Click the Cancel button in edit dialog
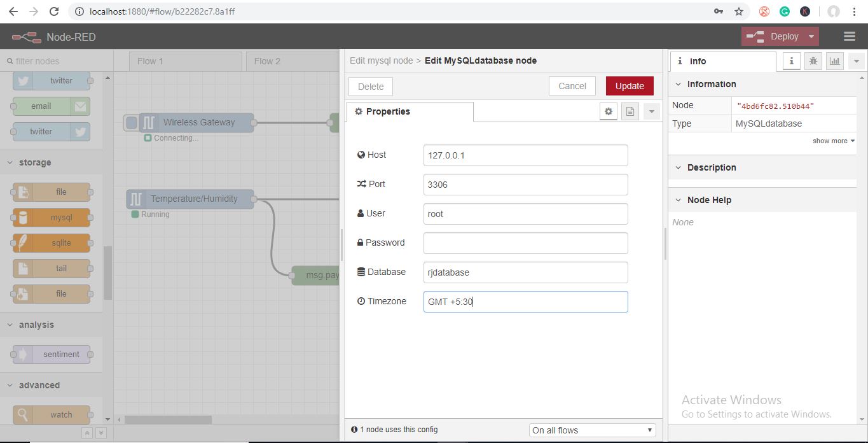Image resolution: width=868 pixels, height=443 pixels. pos(572,86)
